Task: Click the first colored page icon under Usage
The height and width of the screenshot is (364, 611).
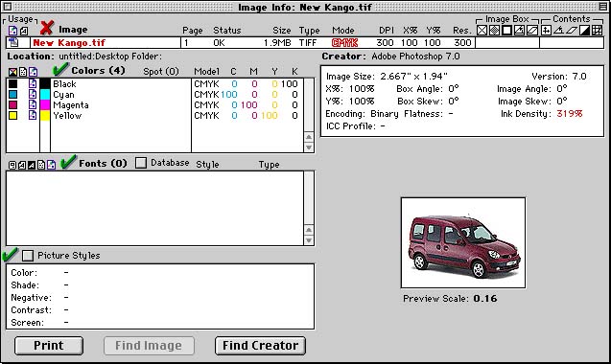Action: pos(12,31)
